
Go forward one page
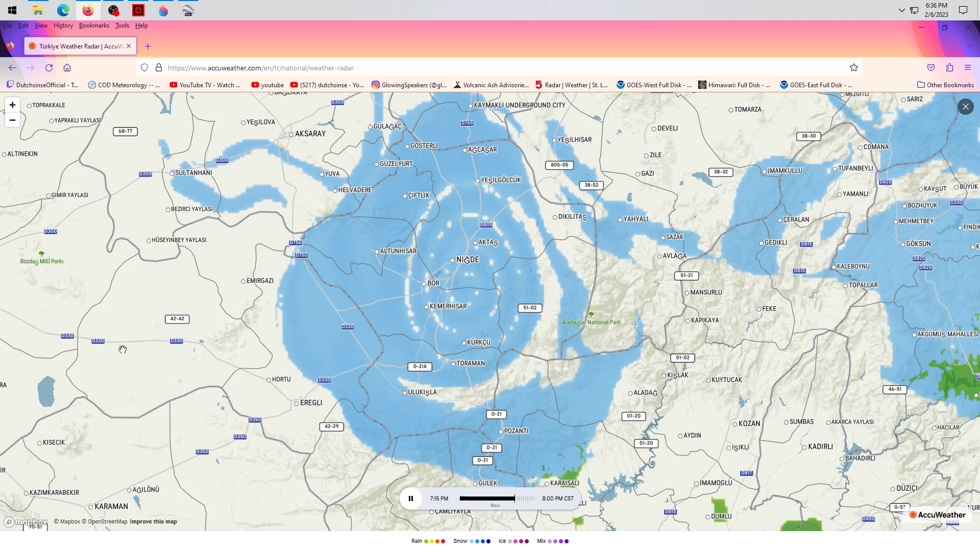tap(31, 68)
